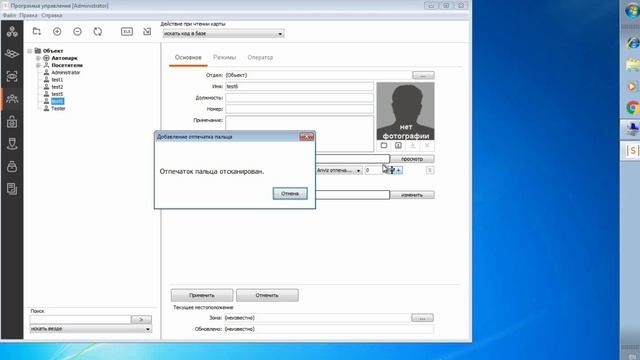Click the 'нет фотографии' photo placeholder
The height and width of the screenshot is (360, 640).
pos(405,111)
